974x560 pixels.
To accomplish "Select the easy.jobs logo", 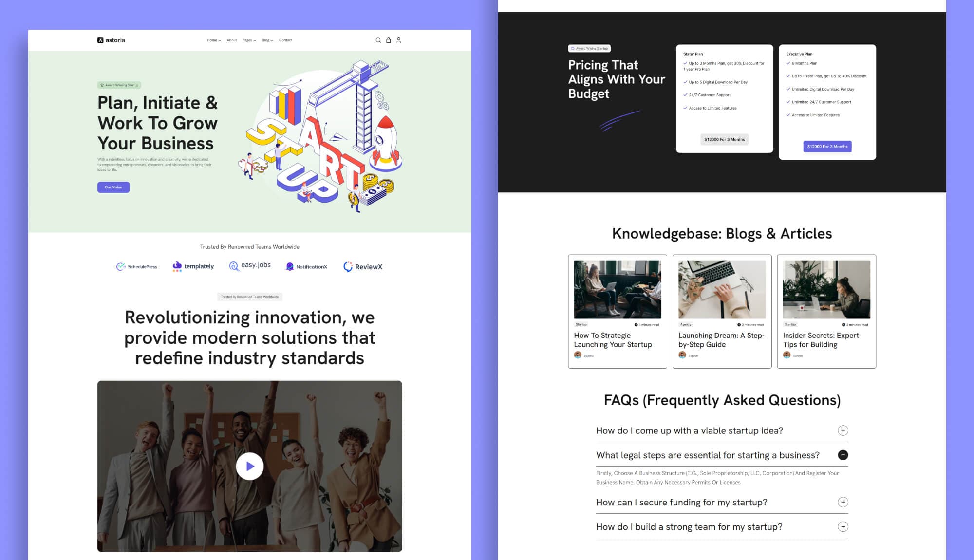I will click(249, 265).
